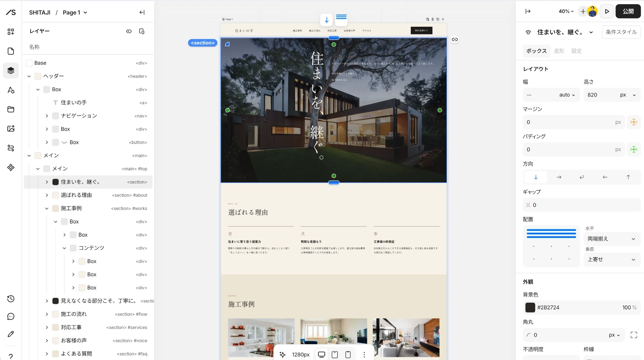Collapse the right properties panel arrow icon
Viewport: 644px width, 360px height.
click(x=528, y=11)
